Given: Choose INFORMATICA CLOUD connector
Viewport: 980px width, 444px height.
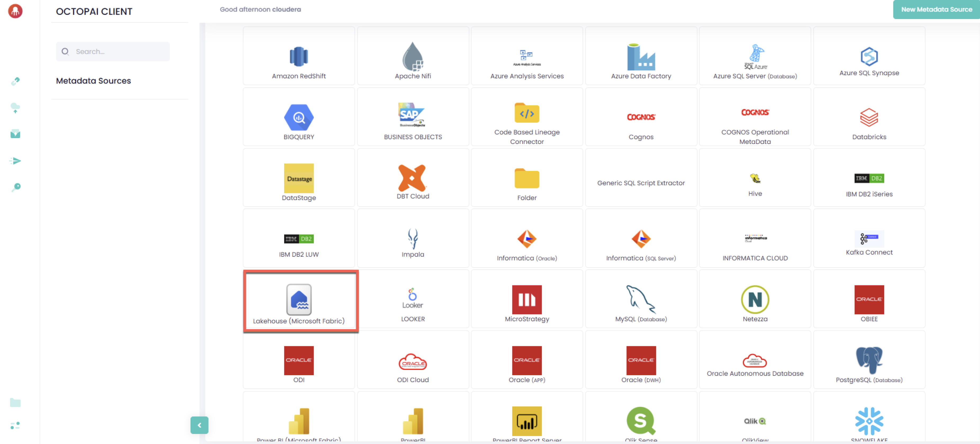Looking at the screenshot, I should tap(755, 238).
